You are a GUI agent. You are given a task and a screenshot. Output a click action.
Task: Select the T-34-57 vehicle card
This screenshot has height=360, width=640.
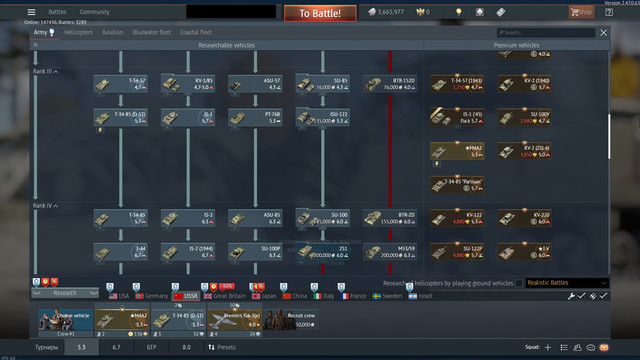(120, 84)
